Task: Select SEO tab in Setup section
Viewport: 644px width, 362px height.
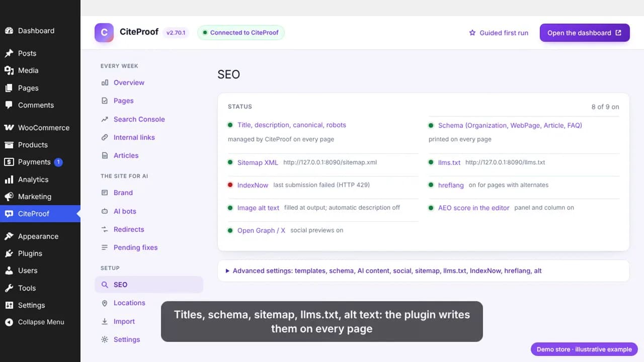Action: point(149,285)
